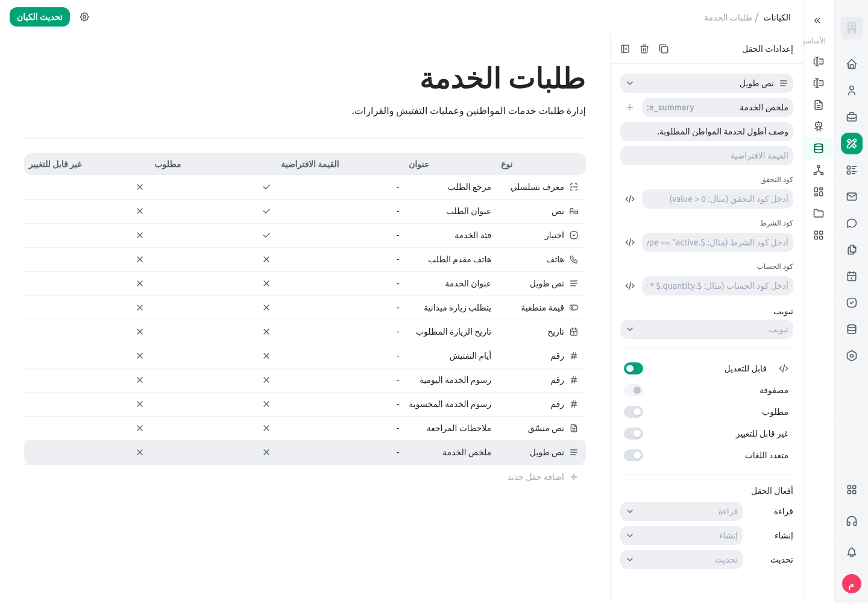Open the field type dropdown نص طويل
This screenshot has width=868, height=603.
pyautogui.click(x=706, y=83)
